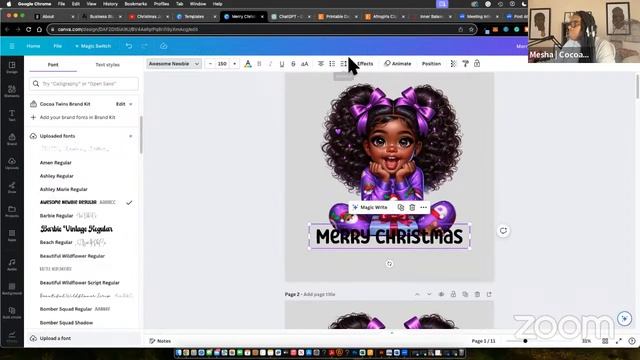This screenshot has width=640, height=360.
Task: Open the Draw panel in the sidebar
Action: point(12,187)
